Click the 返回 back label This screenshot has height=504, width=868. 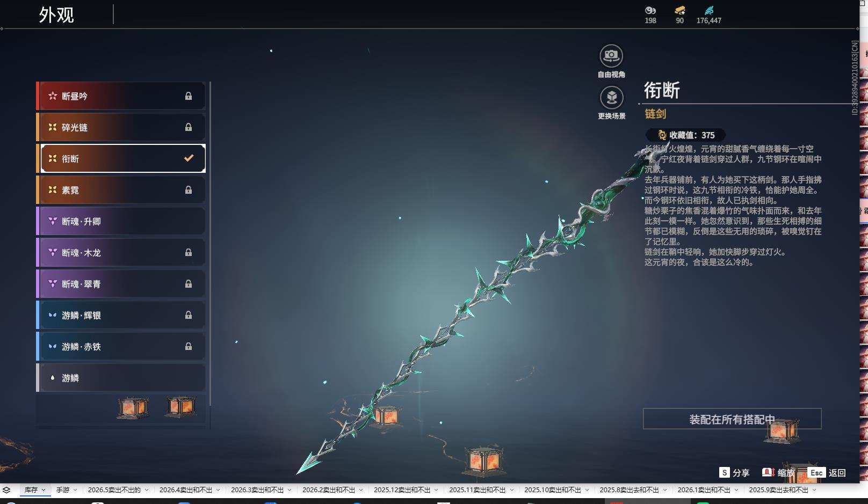tap(837, 473)
